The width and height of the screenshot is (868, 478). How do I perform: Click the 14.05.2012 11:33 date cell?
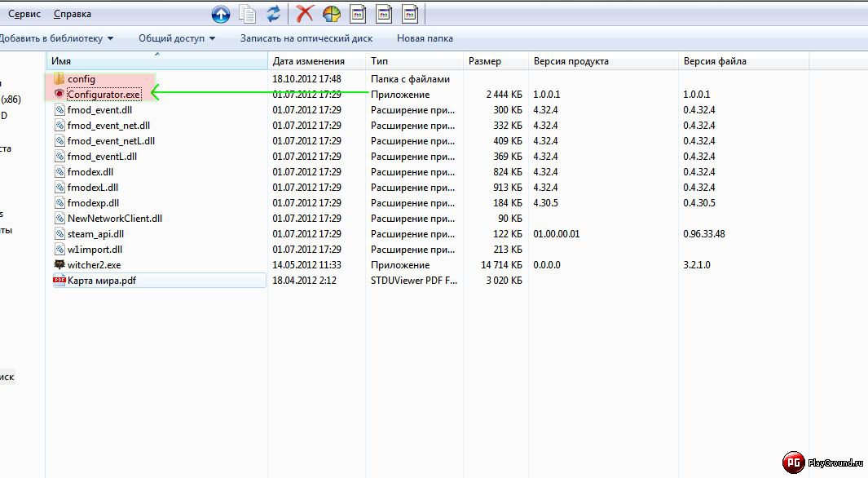[x=306, y=265]
